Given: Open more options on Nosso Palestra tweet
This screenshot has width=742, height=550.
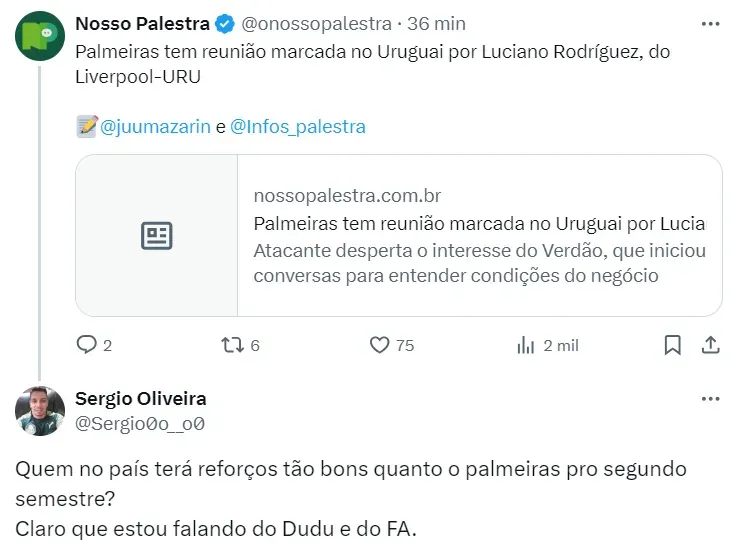Looking at the screenshot, I should pos(710,23).
